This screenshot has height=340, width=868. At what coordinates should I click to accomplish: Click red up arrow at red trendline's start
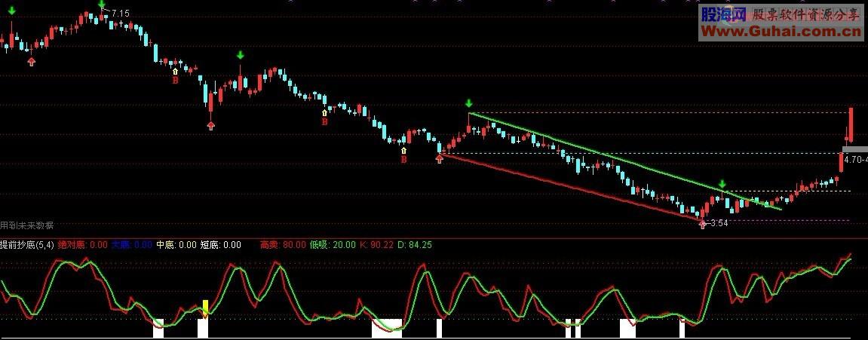(440, 160)
